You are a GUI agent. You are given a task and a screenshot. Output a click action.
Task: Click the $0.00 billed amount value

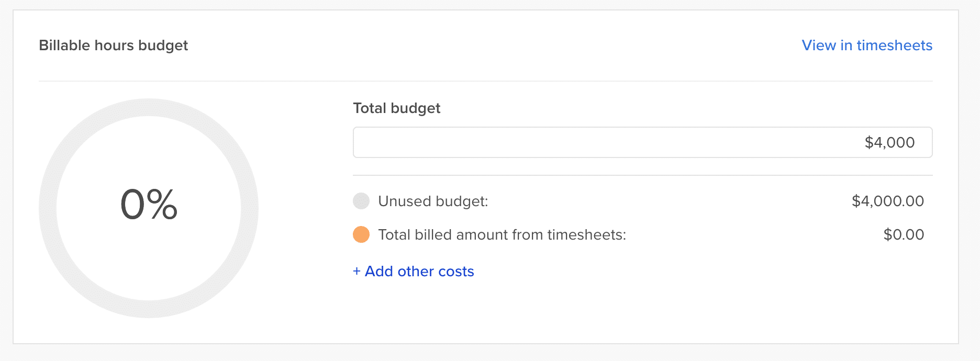(904, 234)
